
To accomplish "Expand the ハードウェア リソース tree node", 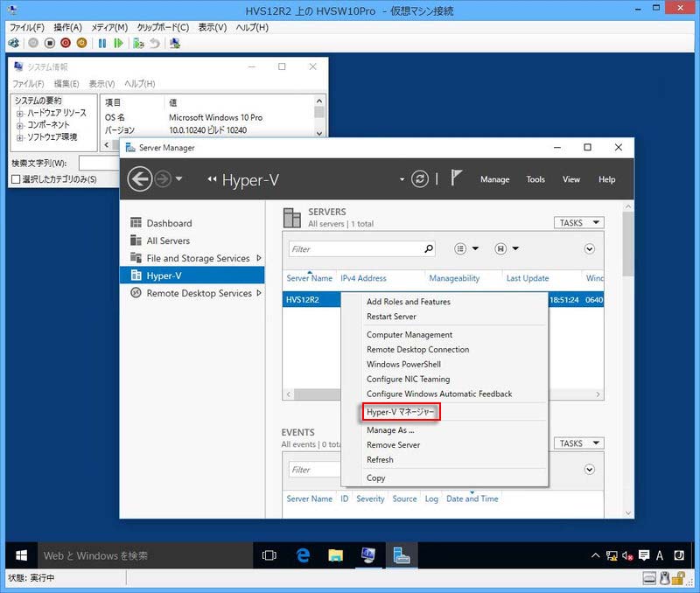I will (19, 114).
